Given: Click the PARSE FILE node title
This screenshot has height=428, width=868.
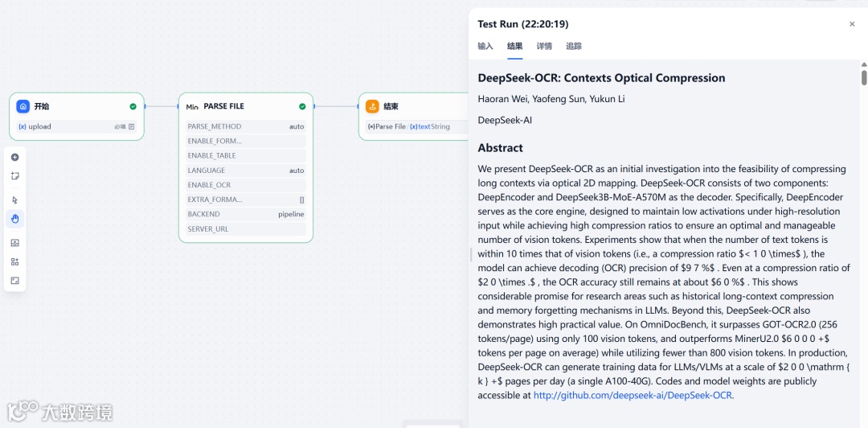Looking at the screenshot, I should coord(223,106).
